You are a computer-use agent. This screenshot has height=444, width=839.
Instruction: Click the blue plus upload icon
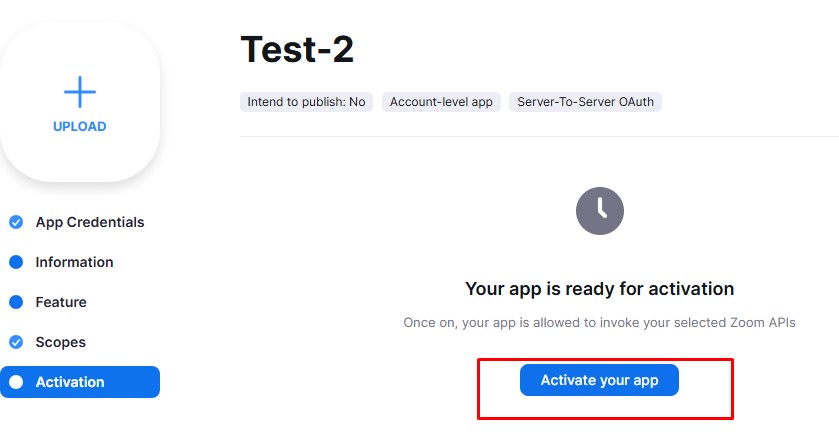point(80,92)
